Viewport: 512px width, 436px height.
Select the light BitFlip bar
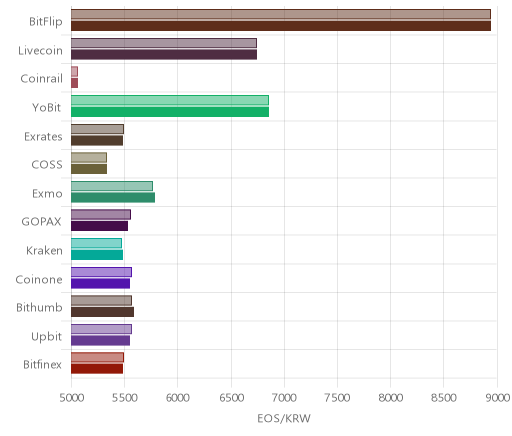pyautogui.click(x=281, y=14)
